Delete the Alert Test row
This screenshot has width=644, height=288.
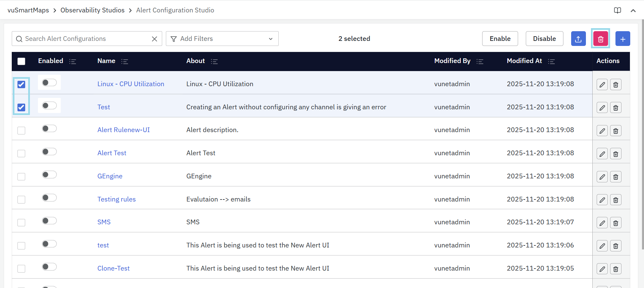click(x=615, y=154)
